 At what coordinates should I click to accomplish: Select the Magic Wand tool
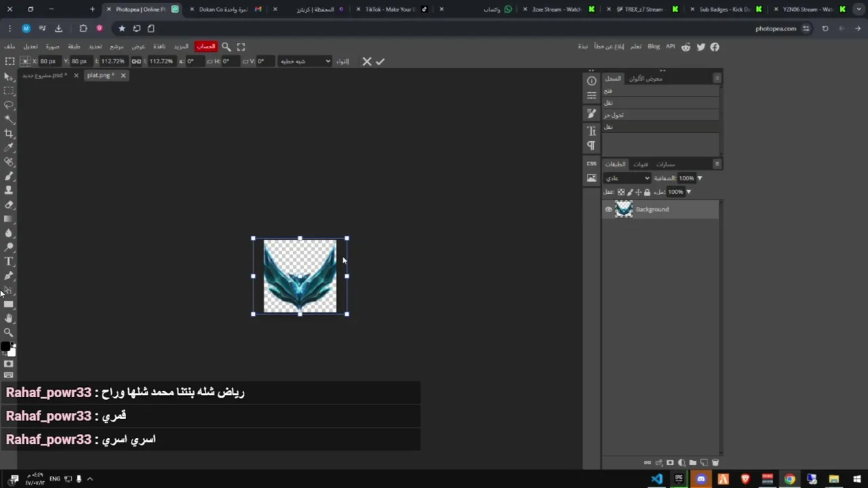coord(9,119)
